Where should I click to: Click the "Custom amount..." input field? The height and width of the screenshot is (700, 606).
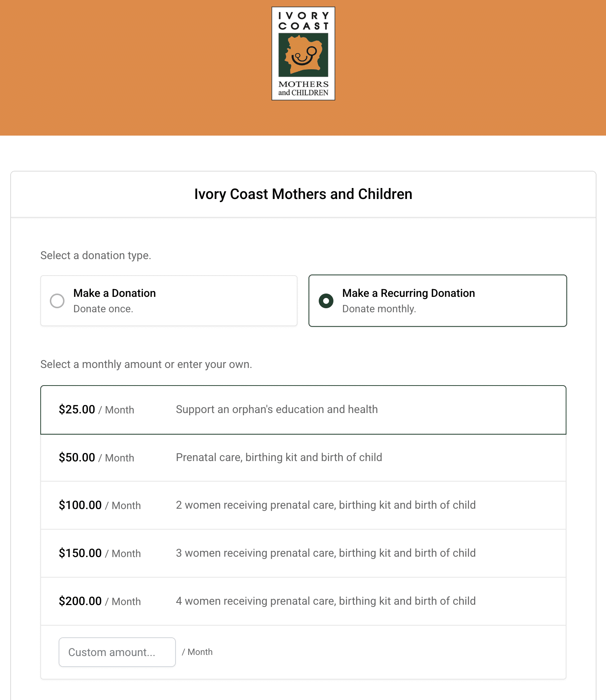[117, 652]
